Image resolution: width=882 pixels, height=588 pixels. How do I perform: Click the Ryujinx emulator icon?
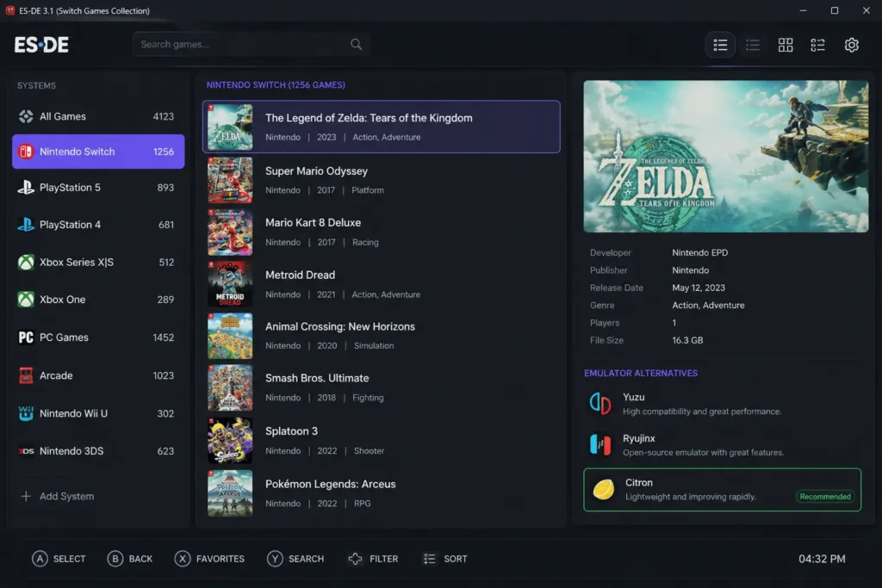point(600,444)
